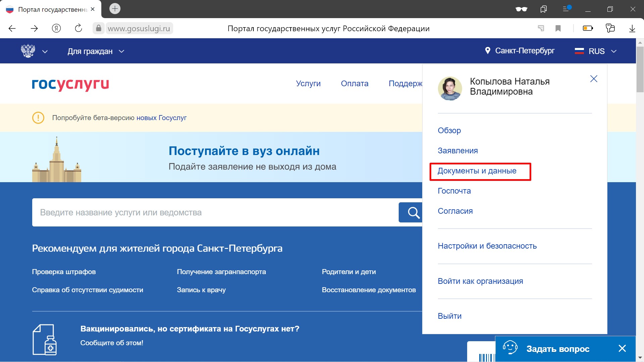Open Согласия in profile menu

(x=455, y=211)
